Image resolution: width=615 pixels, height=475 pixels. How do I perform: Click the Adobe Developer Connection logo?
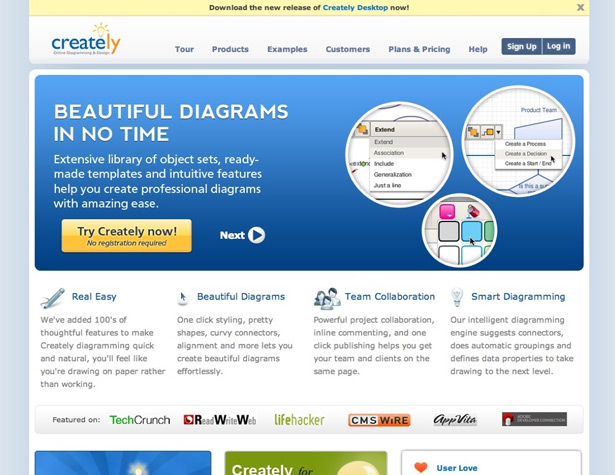click(534, 419)
